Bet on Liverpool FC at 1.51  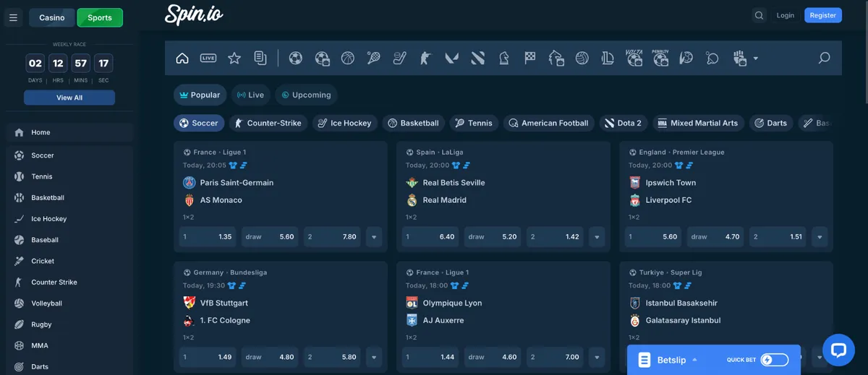(778, 236)
